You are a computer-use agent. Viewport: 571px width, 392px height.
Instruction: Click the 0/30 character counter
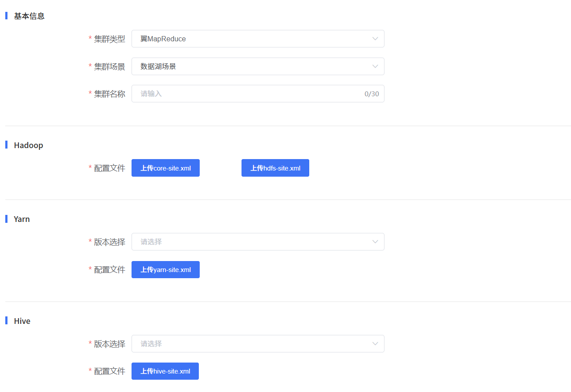372,94
